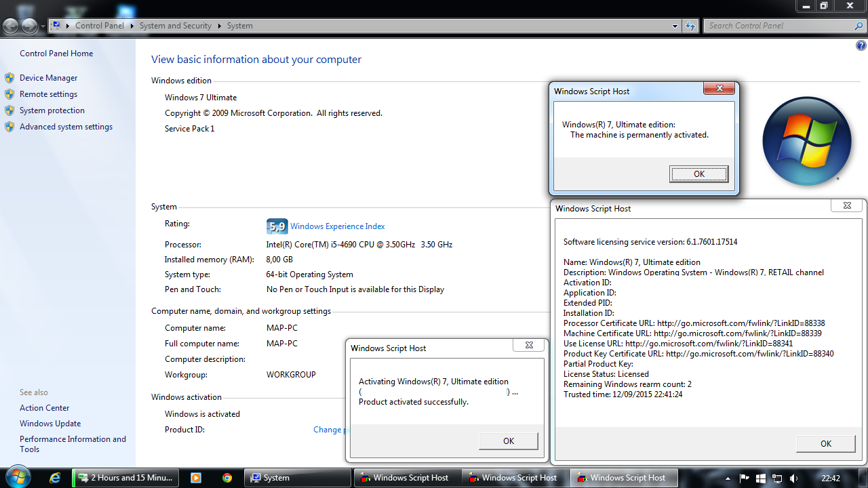Image resolution: width=868 pixels, height=488 pixels.
Task: Select the System breadcrumb
Action: pyautogui.click(x=240, y=26)
